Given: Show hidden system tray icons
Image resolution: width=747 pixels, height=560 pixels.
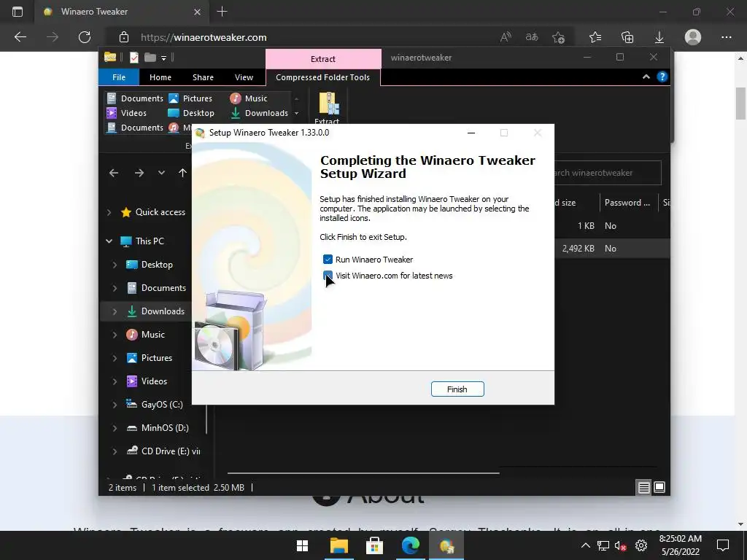Looking at the screenshot, I should point(586,545).
